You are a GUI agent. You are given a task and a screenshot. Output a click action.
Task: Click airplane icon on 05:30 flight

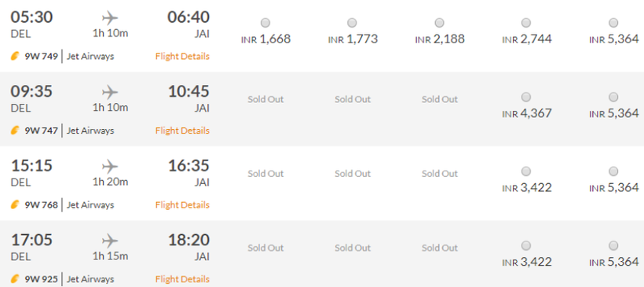coord(110,18)
